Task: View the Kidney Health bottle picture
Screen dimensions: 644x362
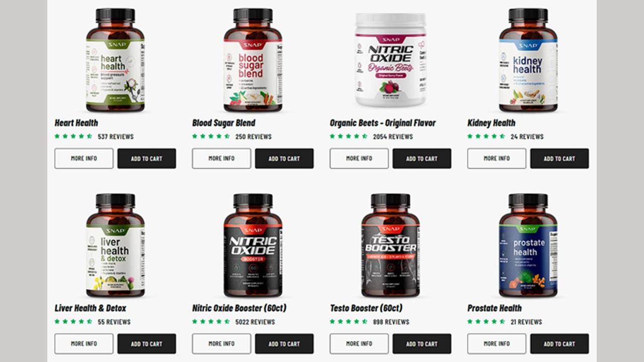Action: pyautogui.click(x=528, y=60)
